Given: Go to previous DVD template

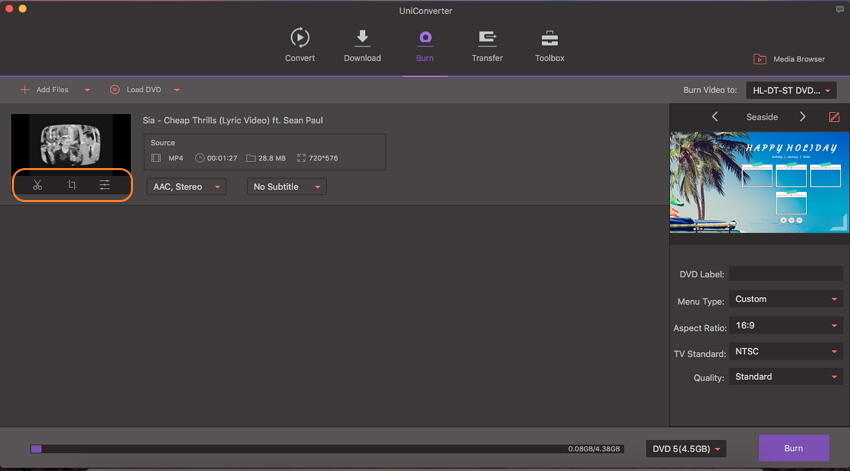Looking at the screenshot, I should pos(715,117).
